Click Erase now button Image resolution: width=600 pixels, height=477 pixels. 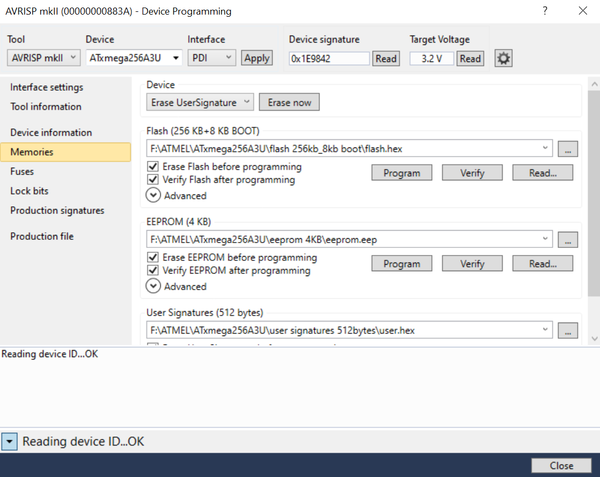click(x=289, y=103)
